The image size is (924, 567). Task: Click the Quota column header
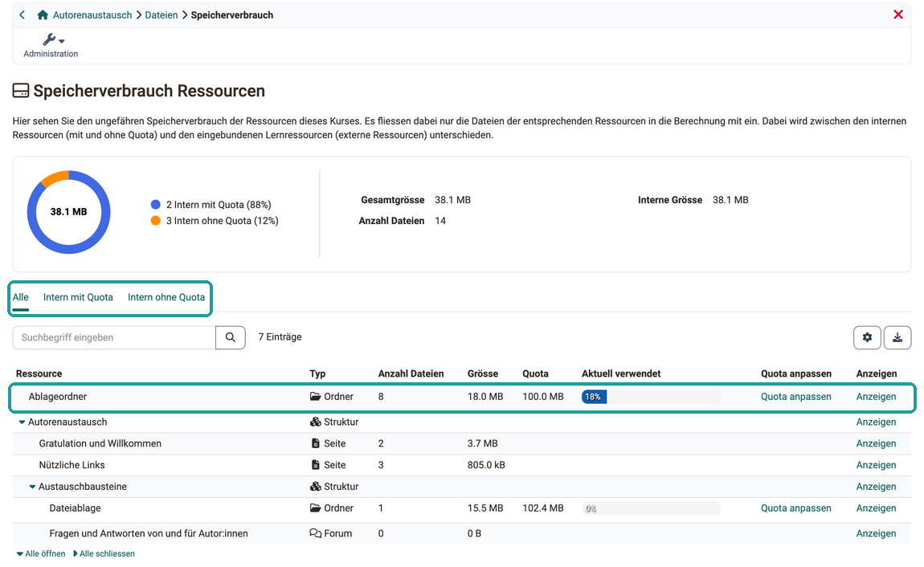tap(535, 373)
